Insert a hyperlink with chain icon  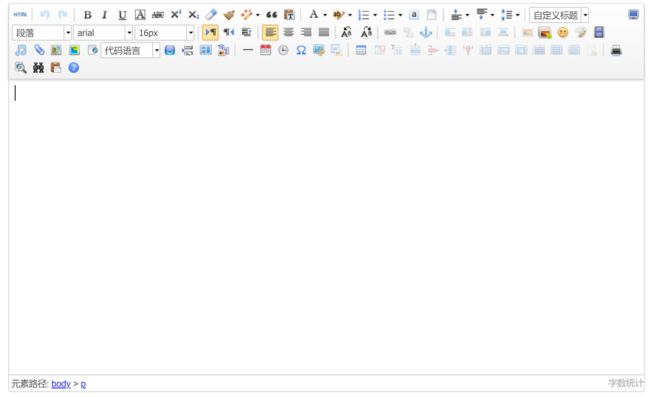[390, 32]
